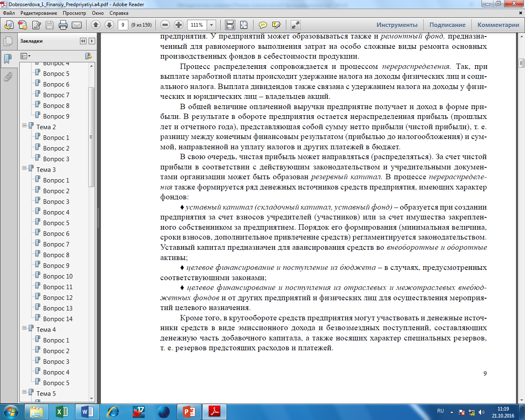Click Fit one full page icon

244,25
